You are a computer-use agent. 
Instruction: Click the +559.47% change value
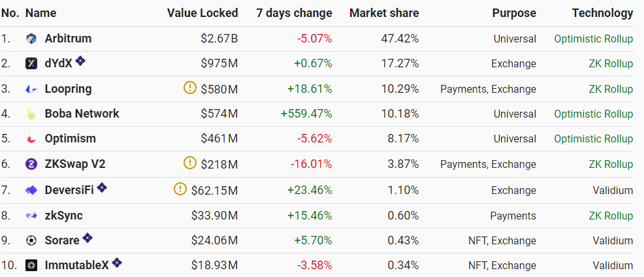click(306, 114)
